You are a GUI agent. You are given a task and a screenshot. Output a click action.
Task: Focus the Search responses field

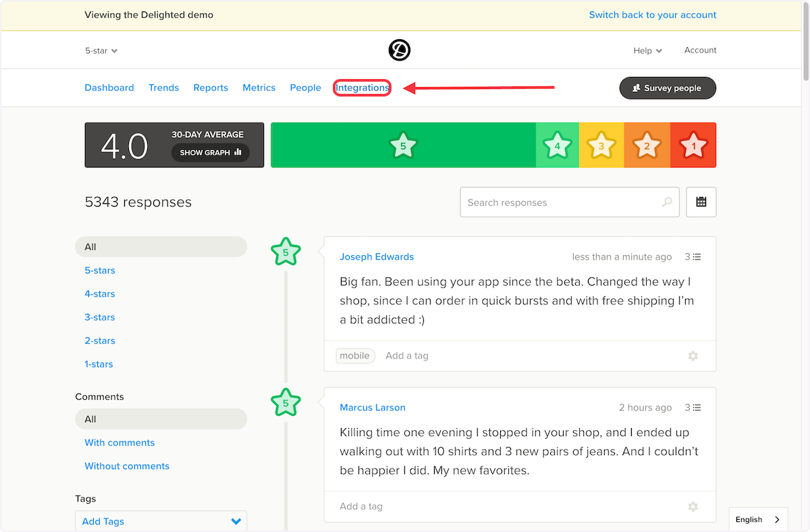pos(570,202)
